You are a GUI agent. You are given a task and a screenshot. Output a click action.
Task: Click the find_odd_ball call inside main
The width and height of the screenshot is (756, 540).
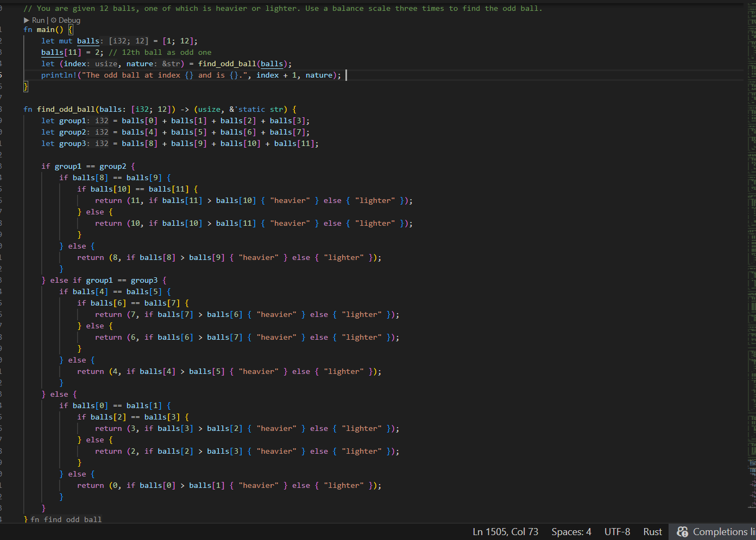tap(227, 64)
